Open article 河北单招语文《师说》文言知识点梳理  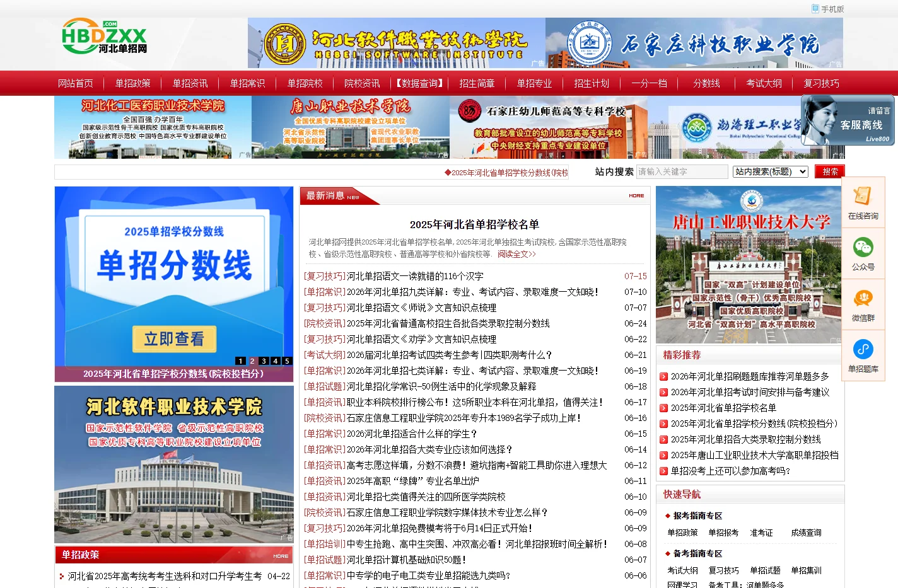[421, 308]
